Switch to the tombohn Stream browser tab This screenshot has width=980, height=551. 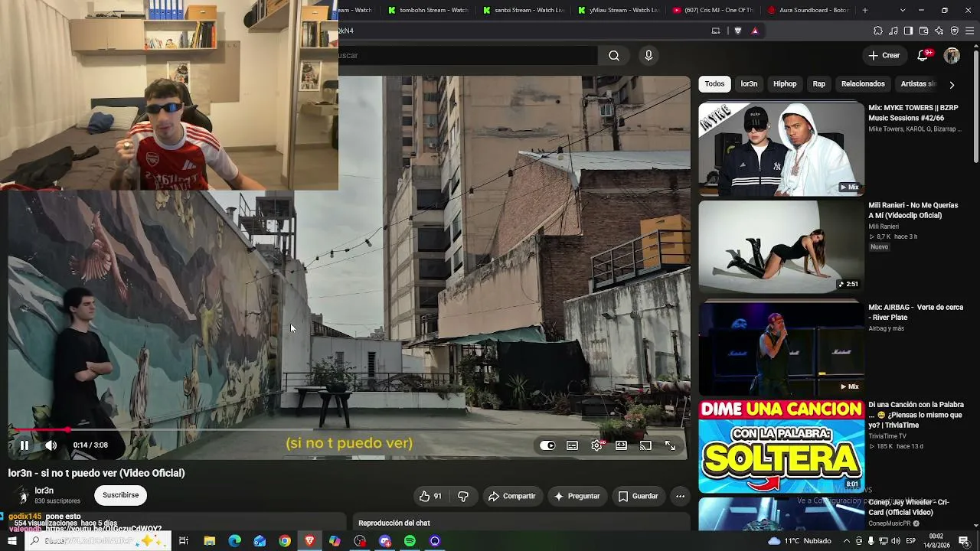click(x=429, y=10)
